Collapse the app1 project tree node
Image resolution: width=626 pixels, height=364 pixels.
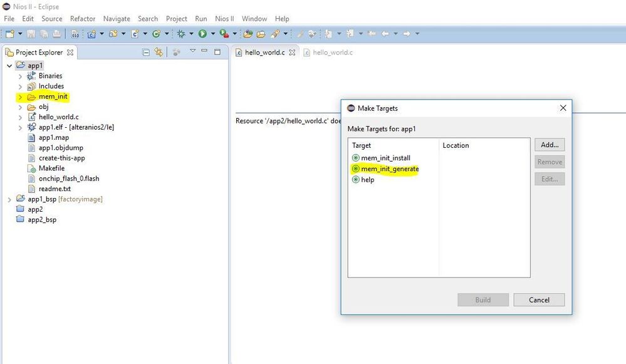[x=9, y=65]
